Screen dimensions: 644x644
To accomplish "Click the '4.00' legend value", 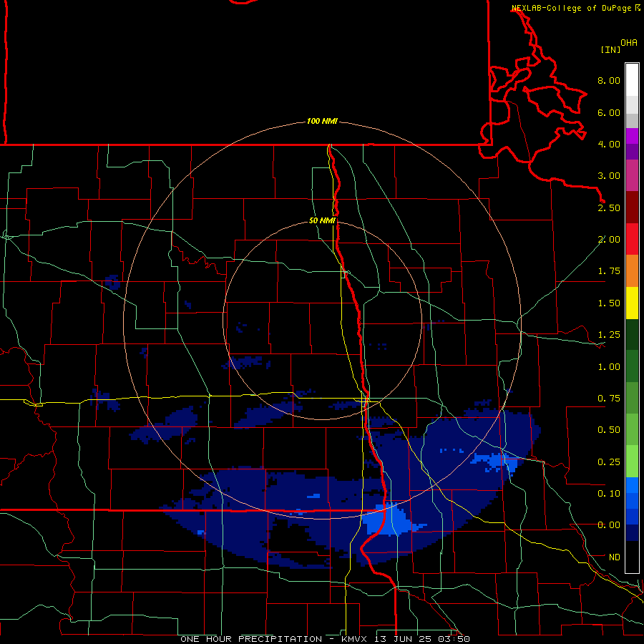I will pyautogui.click(x=609, y=144).
